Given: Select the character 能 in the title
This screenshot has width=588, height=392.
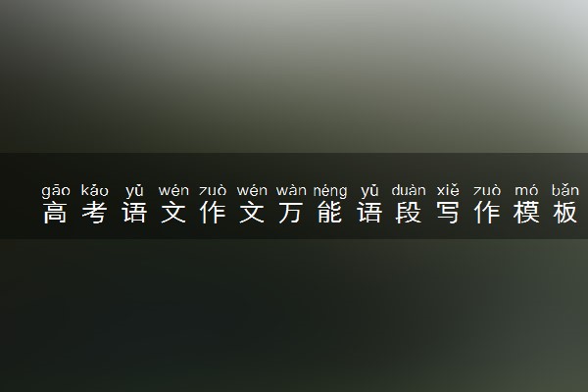Looking at the screenshot, I should point(330,213).
